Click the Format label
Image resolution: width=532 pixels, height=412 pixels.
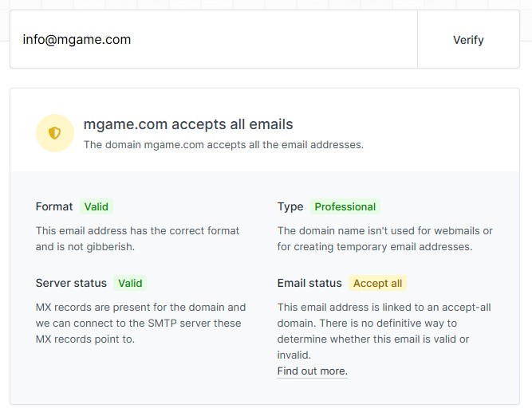[x=54, y=206]
